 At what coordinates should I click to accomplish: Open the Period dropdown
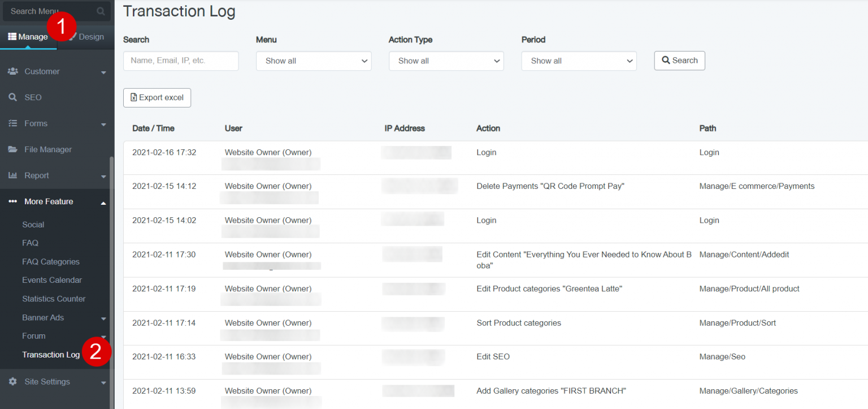coord(579,61)
